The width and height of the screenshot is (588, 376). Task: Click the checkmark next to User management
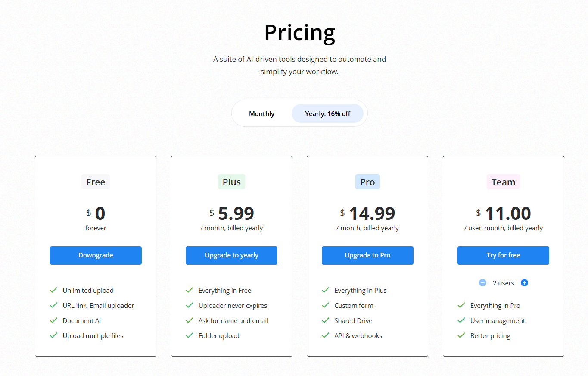click(461, 320)
